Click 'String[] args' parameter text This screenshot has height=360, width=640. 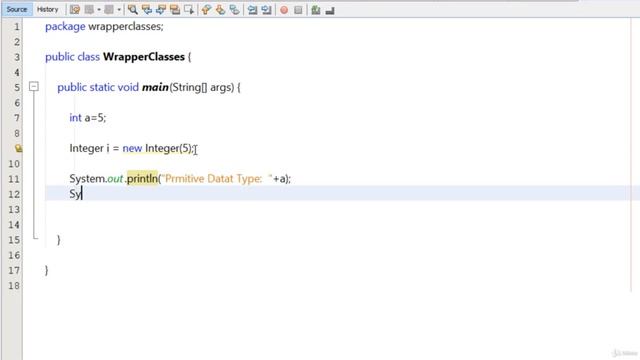pyautogui.click(x=202, y=87)
